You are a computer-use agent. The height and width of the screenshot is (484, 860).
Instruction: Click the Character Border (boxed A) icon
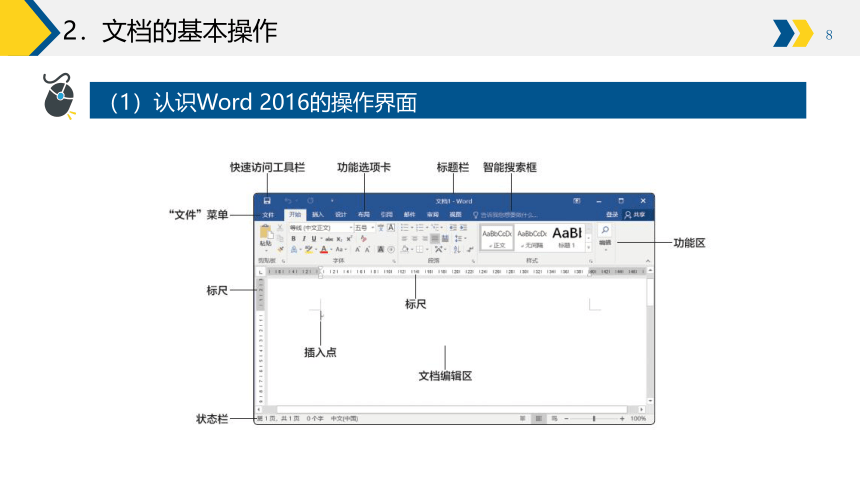[391, 227]
